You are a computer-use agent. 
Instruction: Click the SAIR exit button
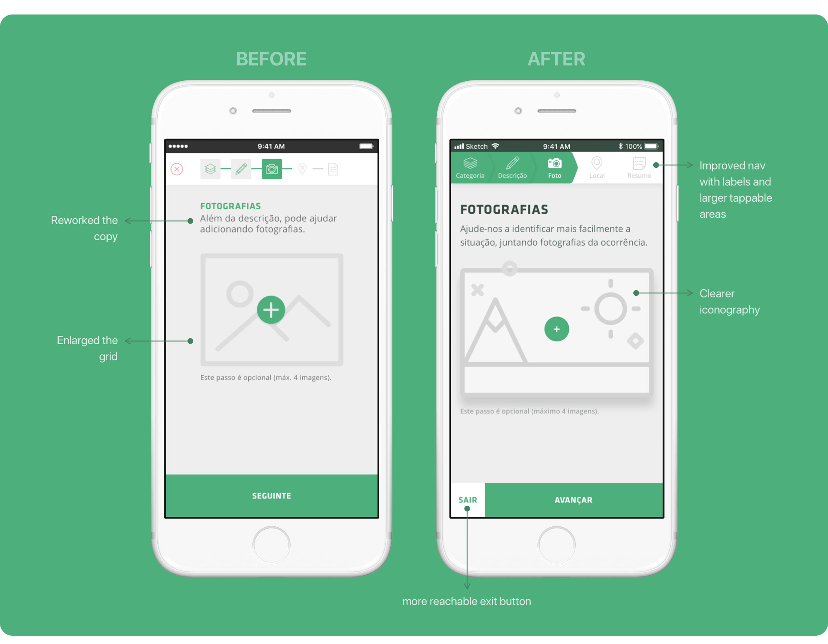point(465,499)
